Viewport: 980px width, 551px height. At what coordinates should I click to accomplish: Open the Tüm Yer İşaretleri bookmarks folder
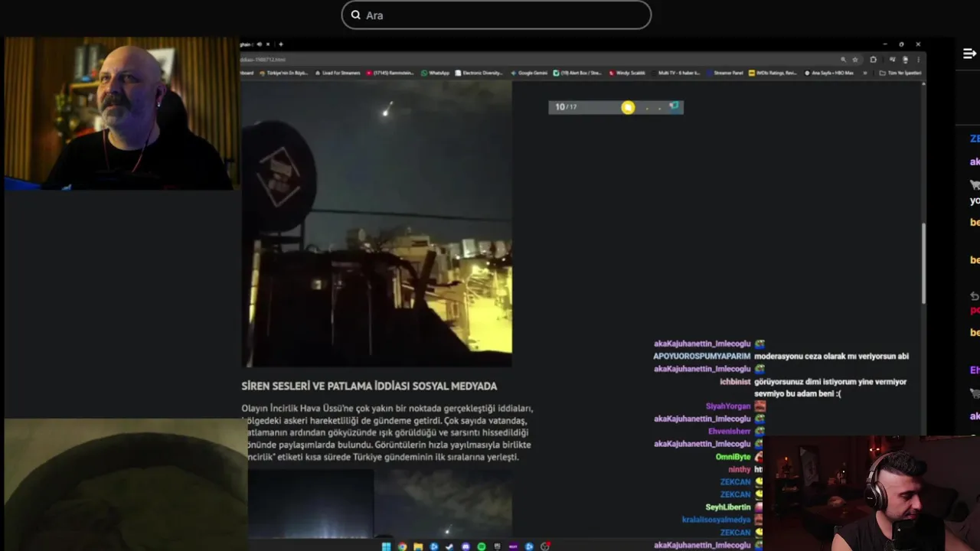(x=900, y=73)
